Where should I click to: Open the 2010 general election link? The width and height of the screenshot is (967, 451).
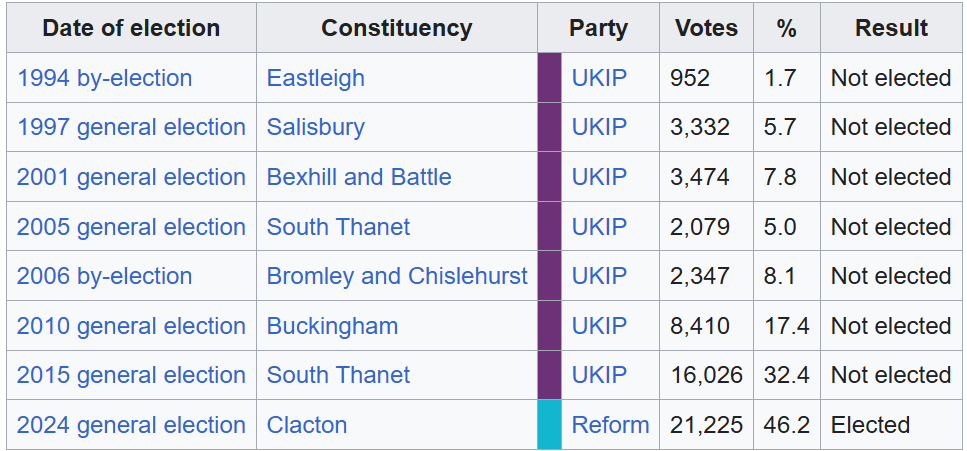click(x=131, y=326)
